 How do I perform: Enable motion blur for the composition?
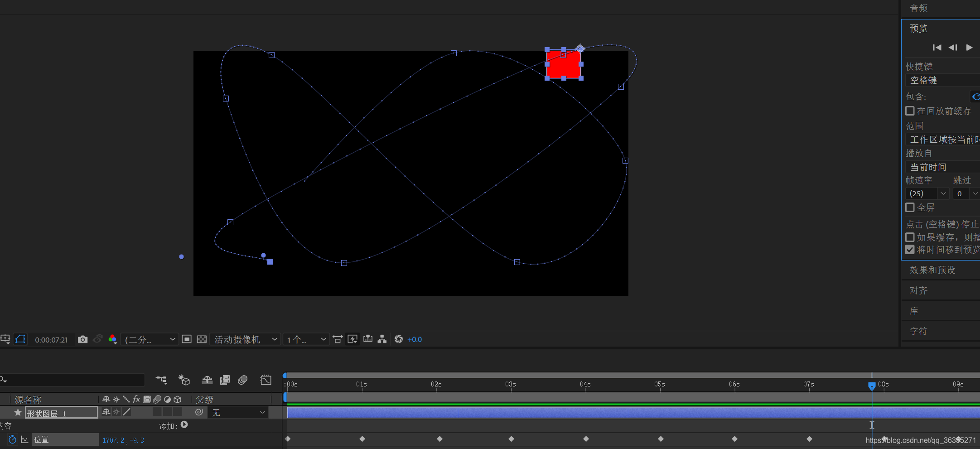[x=243, y=380]
